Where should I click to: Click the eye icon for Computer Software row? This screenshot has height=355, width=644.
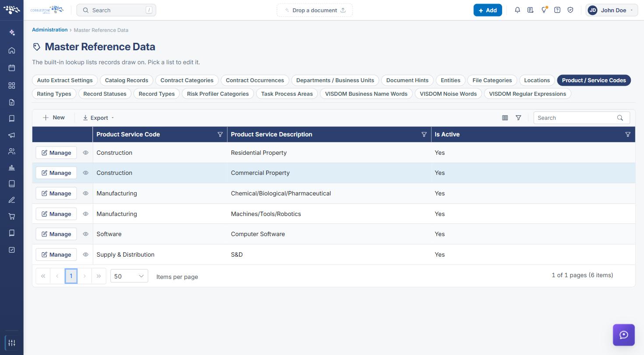[86, 234]
